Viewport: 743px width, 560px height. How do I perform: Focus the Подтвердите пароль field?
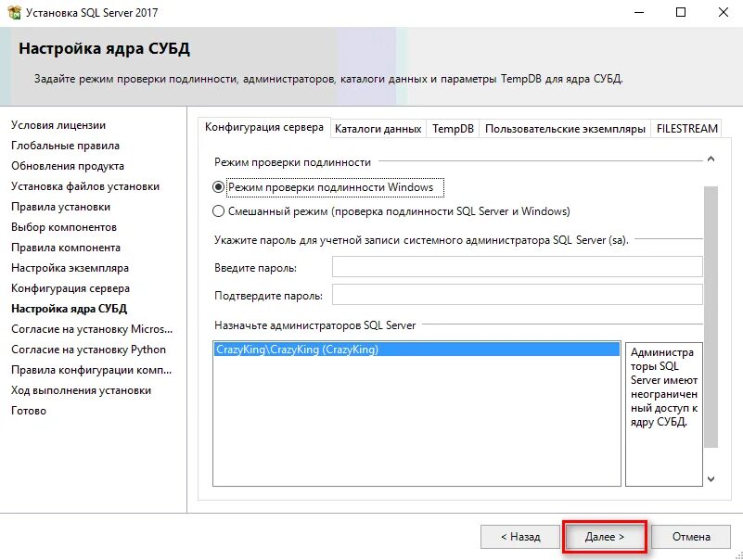pos(517,295)
